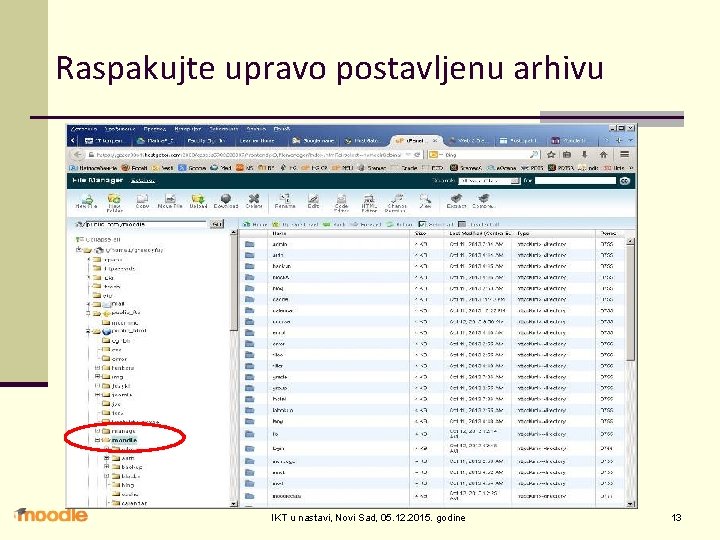Click into the directory path input field
This screenshot has height=540, width=720.
pyautogui.click(x=145, y=224)
